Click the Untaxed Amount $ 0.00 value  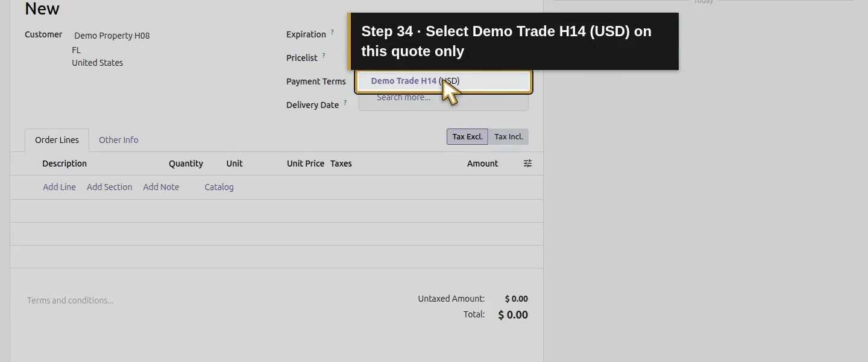coord(516,299)
